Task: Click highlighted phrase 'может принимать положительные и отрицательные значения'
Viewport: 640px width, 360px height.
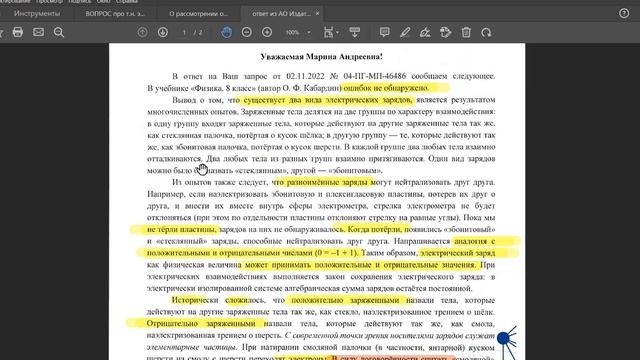Action: (360, 265)
